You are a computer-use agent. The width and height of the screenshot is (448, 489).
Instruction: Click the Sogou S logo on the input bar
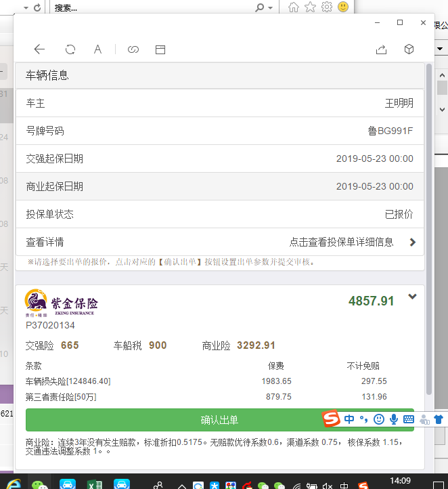pyautogui.click(x=331, y=418)
